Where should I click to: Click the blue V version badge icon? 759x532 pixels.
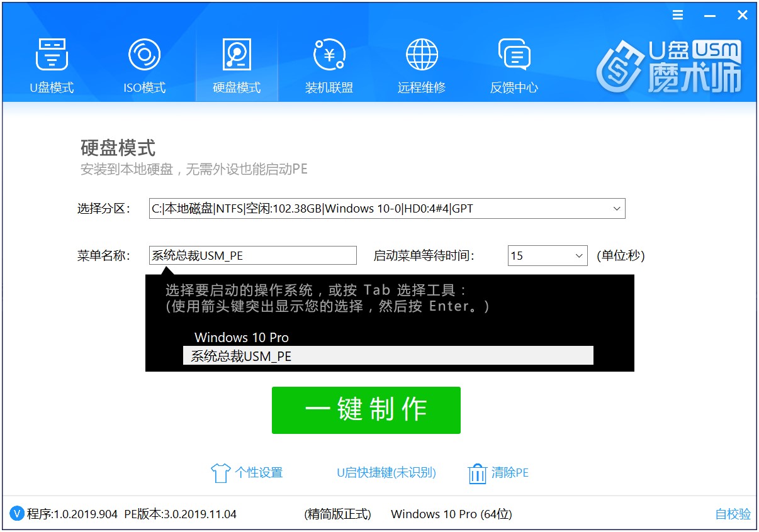[18, 514]
